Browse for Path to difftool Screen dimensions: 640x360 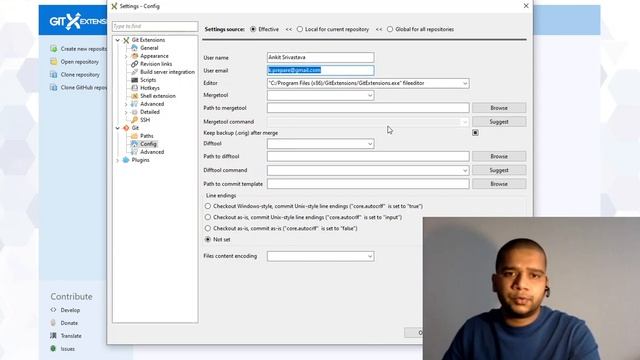click(499, 156)
